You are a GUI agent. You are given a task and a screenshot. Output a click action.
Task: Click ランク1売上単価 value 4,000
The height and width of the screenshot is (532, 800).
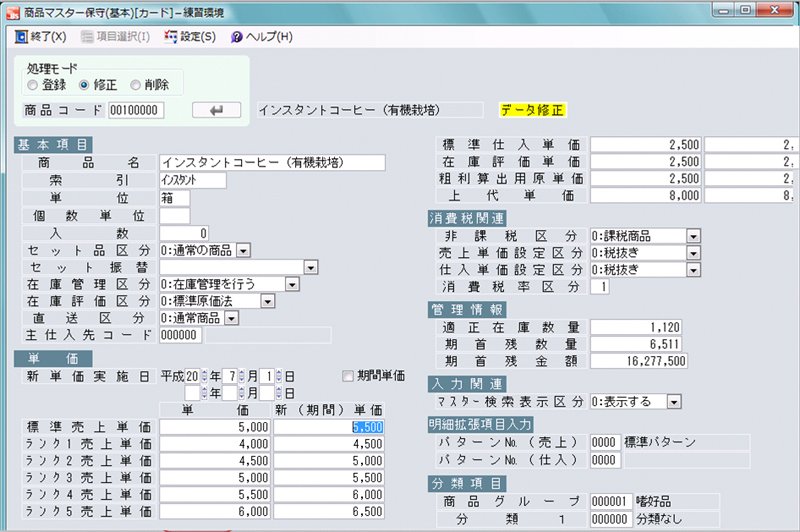215,444
